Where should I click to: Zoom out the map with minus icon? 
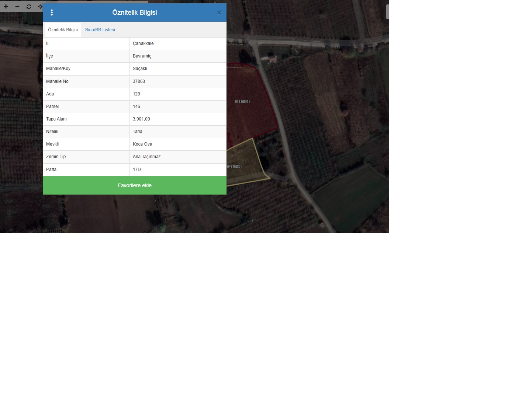click(x=17, y=7)
